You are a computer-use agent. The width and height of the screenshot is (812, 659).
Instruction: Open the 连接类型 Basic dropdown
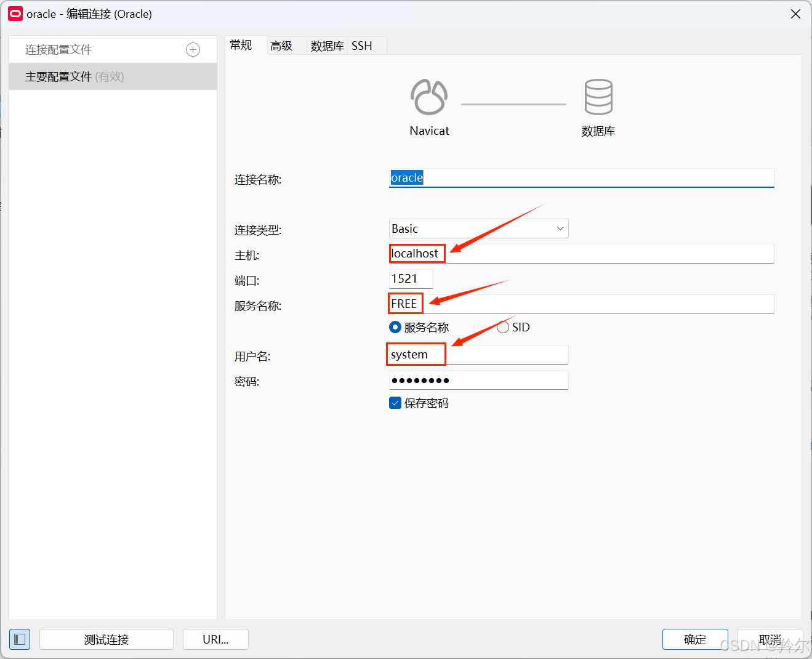click(479, 228)
